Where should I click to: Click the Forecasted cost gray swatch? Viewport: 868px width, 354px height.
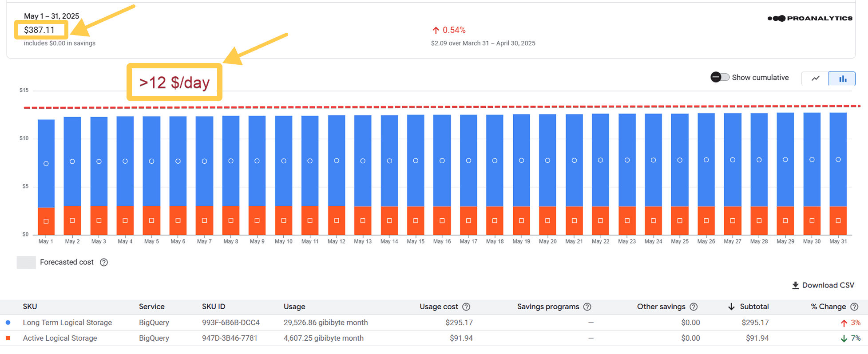click(26, 262)
